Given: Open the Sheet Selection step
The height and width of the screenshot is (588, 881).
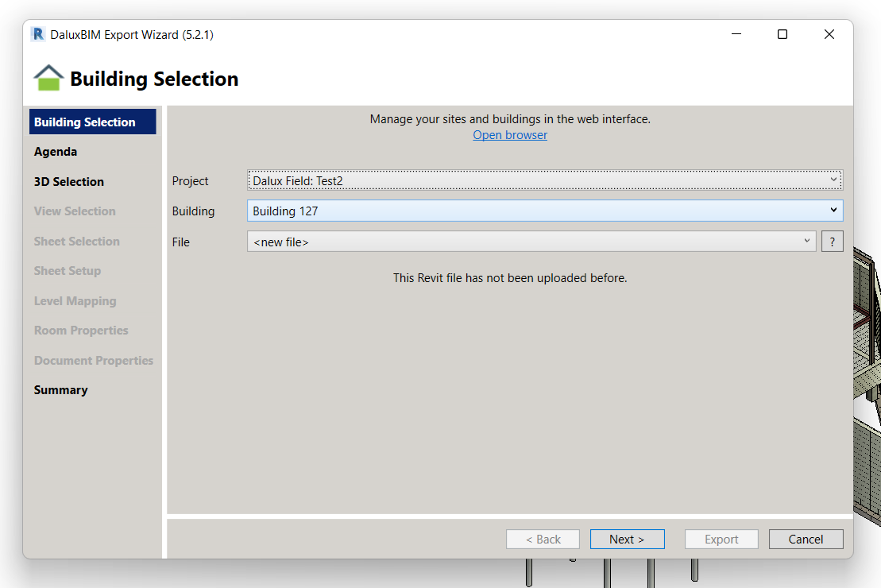Looking at the screenshot, I should 77,241.
